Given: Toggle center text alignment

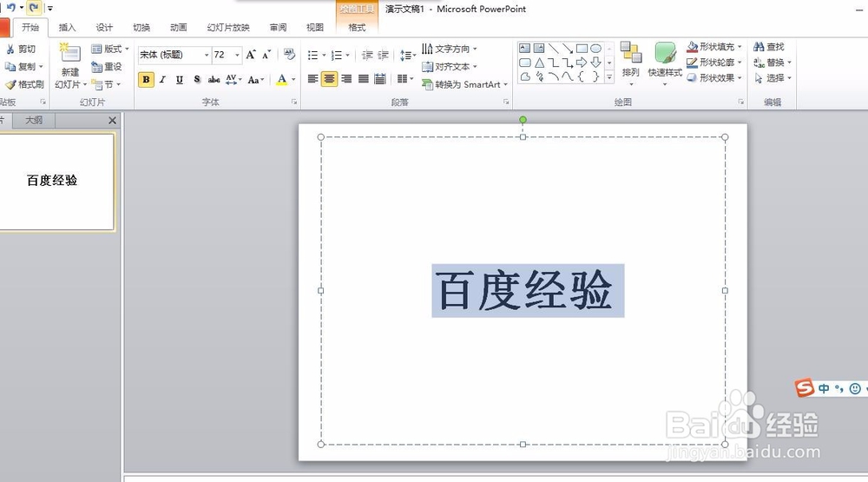Looking at the screenshot, I should pyautogui.click(x=329, y=79).
